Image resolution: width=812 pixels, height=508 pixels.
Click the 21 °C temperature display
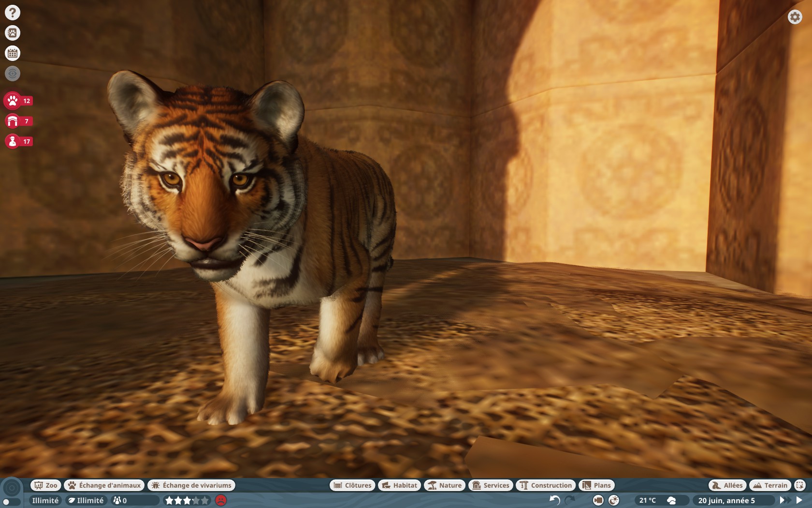coord(648,500)
